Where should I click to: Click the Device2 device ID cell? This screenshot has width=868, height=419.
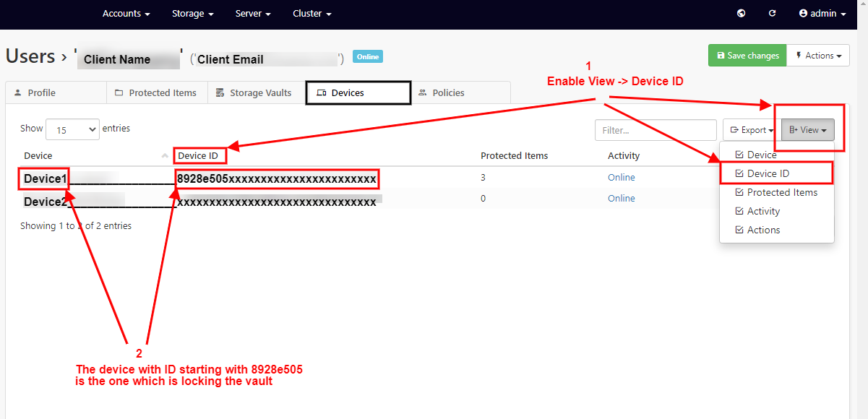click(277, 202)
